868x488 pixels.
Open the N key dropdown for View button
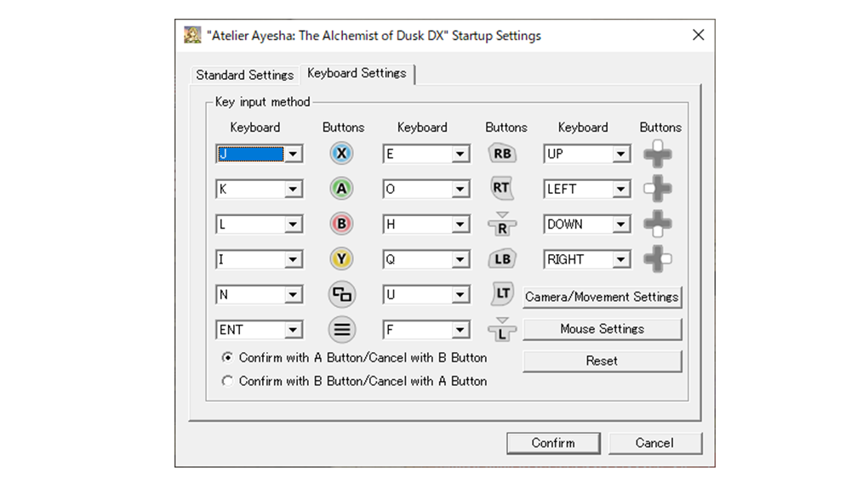pos(293,295)
